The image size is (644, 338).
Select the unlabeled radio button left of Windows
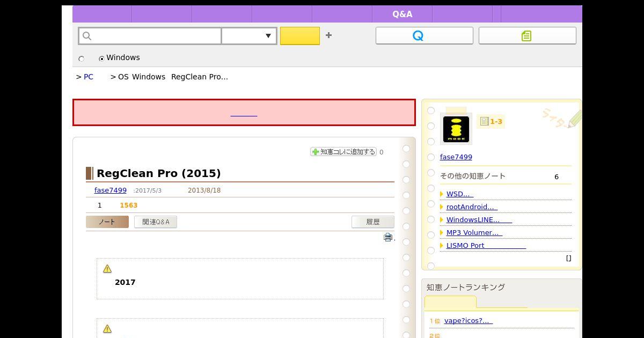pos(82,58)
